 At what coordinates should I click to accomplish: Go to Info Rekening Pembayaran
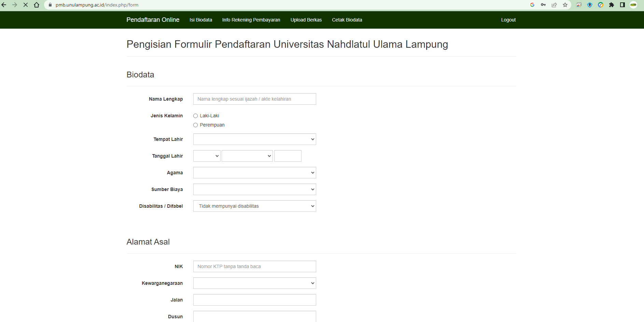(x=251, y=20)
